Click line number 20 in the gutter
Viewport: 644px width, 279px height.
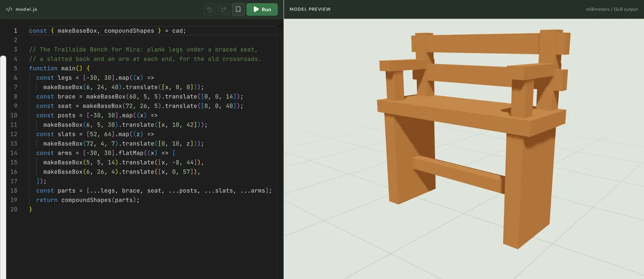14,210
